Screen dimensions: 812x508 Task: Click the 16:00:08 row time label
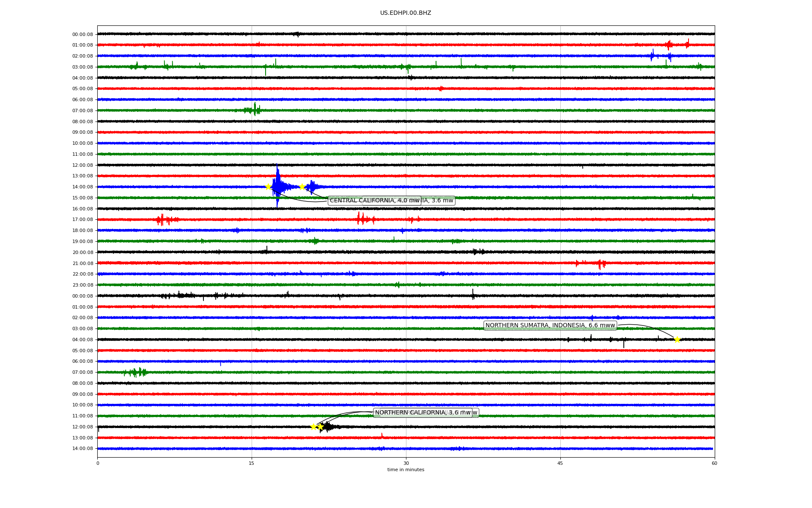point(82,209)
